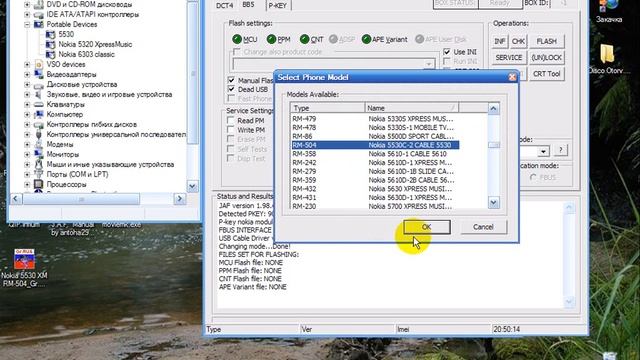Uncheck the Use INI checkbox
This screenshot has height=360, width=640.
tap(447, 52)
